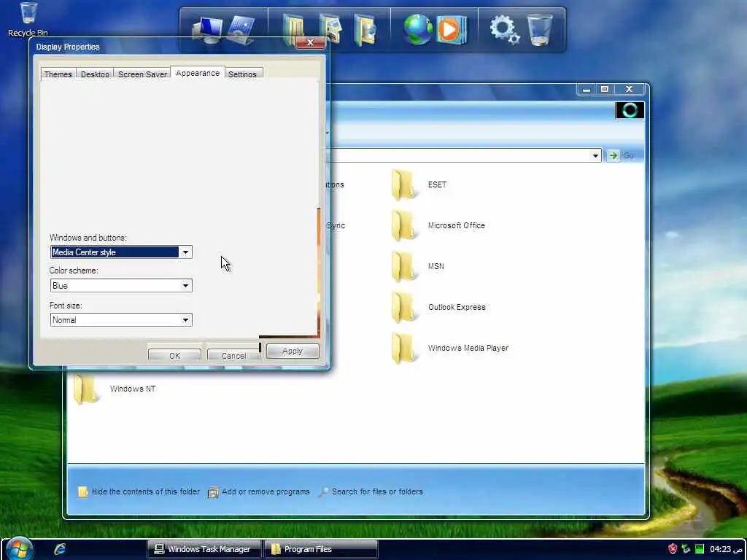Open the Font size dropdown
The image size is (747, 560).
[185, 320]
